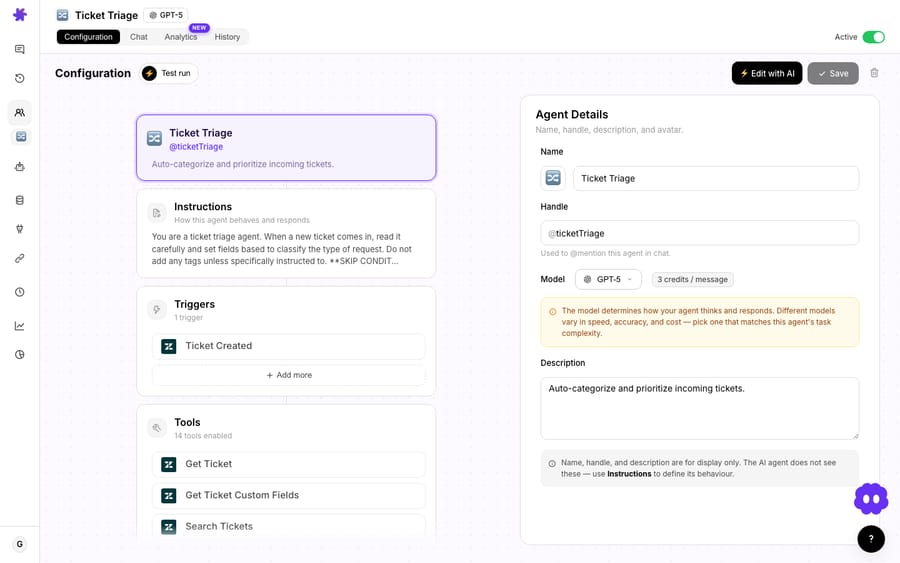Click Zendesk icon on Get Ticket row

tap(169, 464)
